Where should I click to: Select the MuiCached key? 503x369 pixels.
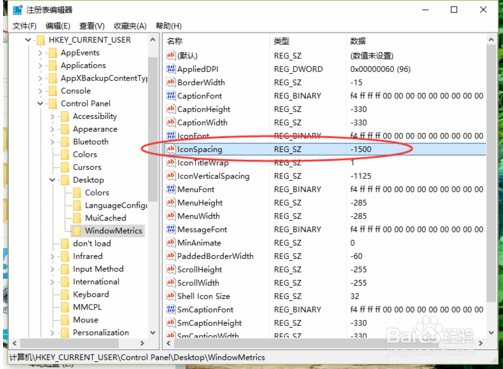pos(106,218)
